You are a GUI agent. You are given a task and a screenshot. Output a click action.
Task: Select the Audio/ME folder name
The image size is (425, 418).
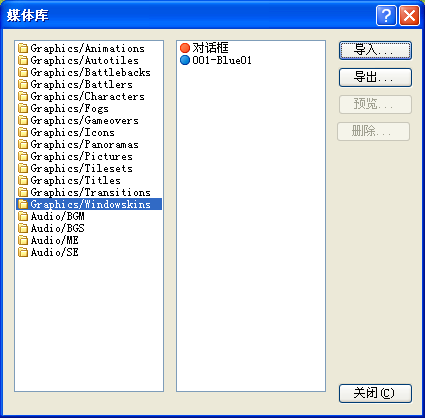[55, 240]
